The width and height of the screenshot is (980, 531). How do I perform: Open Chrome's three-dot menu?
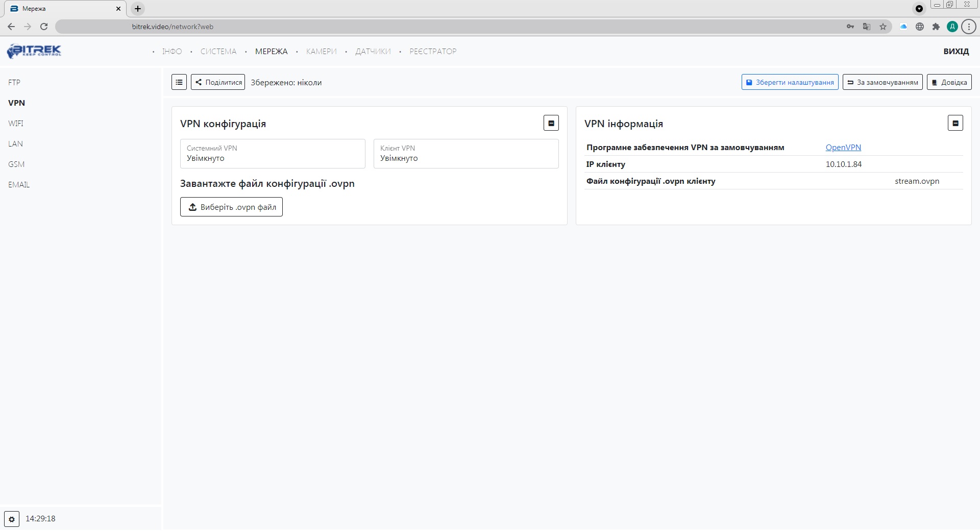pyautogui.click(x=969, y=27)
